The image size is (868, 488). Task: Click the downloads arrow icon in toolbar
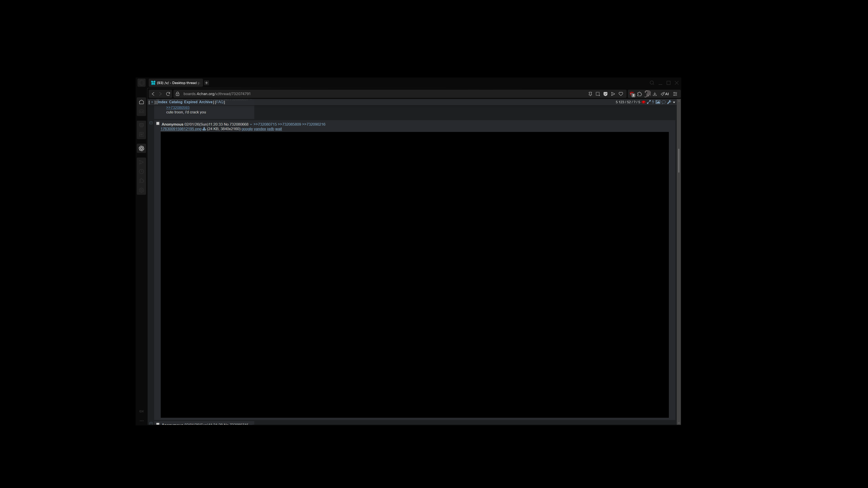click(x=655, y=94)
